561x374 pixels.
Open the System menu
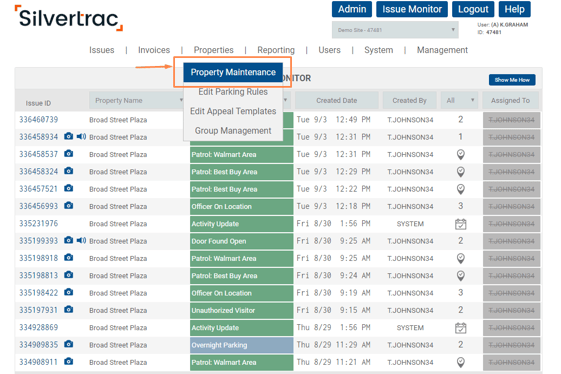pos(379,50)
